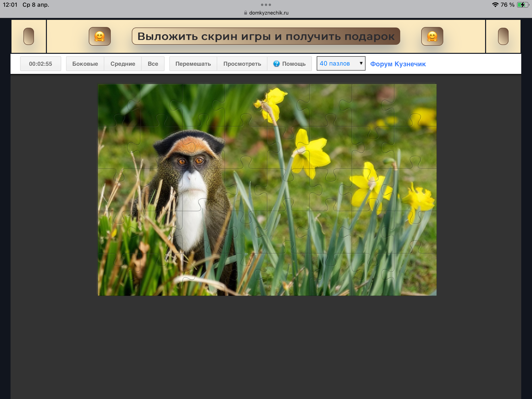Click the right hugging-face emoji button

tap(432, 36)
